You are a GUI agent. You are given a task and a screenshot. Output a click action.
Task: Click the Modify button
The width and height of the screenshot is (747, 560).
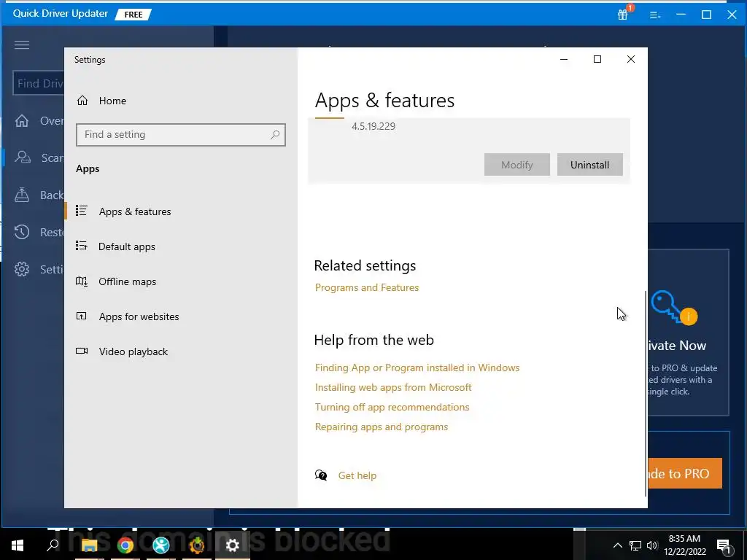[x=517, y=164]
